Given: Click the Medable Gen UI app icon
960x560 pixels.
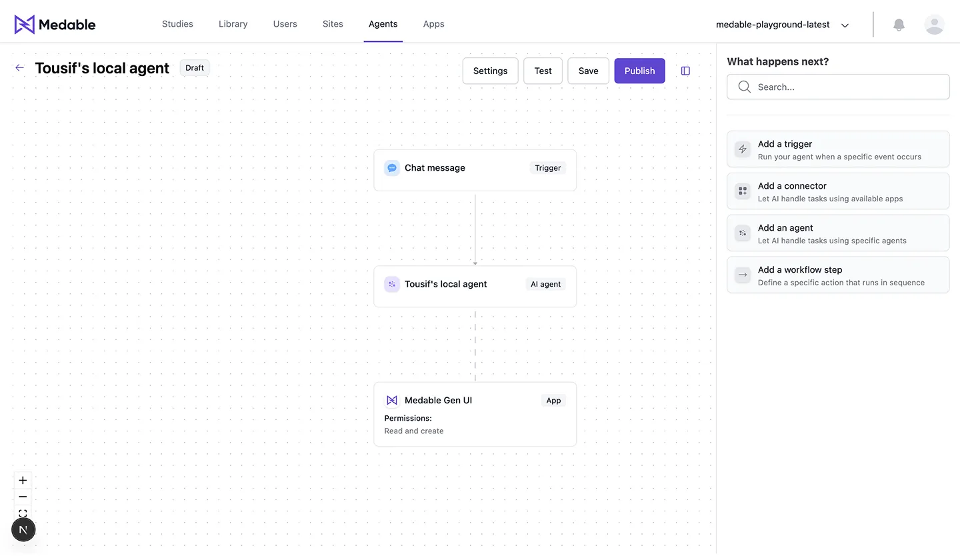Looking at the screenshot, I should pos(392,401).
